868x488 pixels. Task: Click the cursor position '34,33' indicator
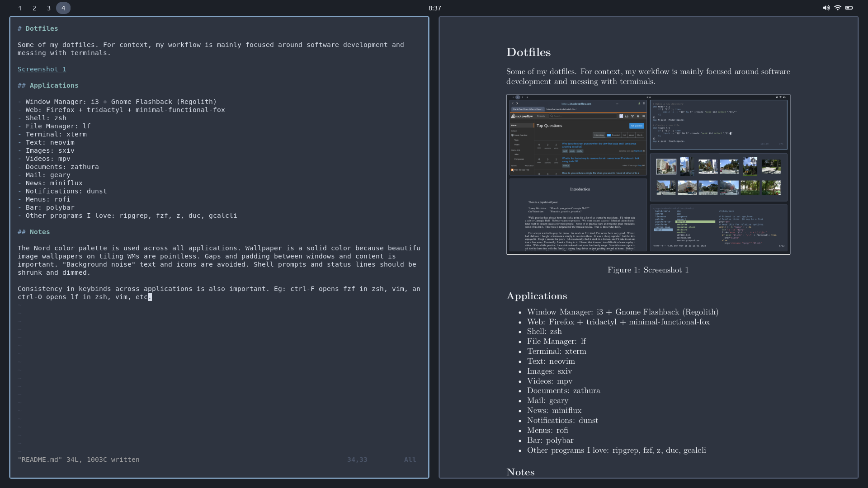click(357, 460)
